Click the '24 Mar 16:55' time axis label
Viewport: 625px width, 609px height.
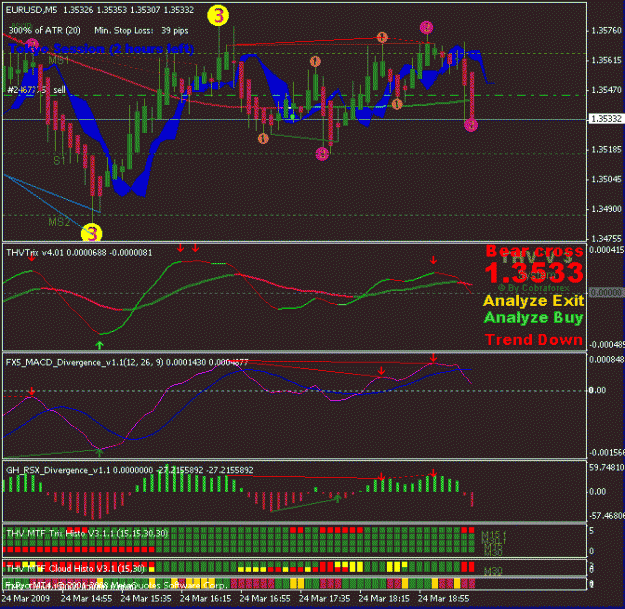(265, 599)
